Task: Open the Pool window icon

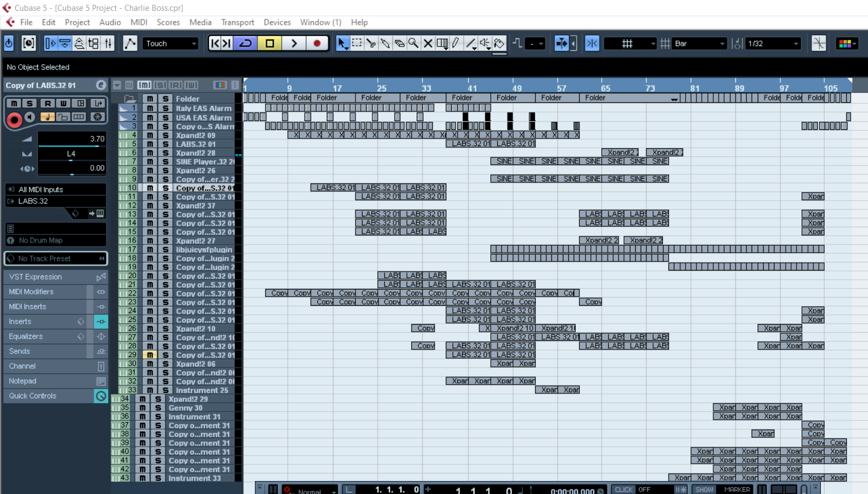Action: coord(94,43)
